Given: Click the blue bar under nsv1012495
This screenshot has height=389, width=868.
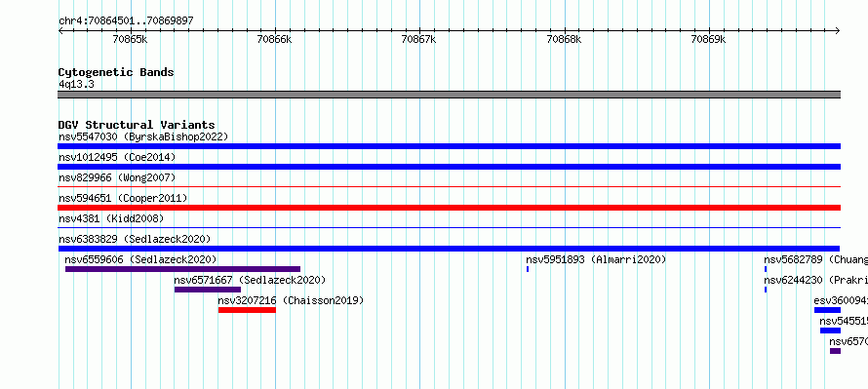Looking at the screenshot, I should coord(449,167).
